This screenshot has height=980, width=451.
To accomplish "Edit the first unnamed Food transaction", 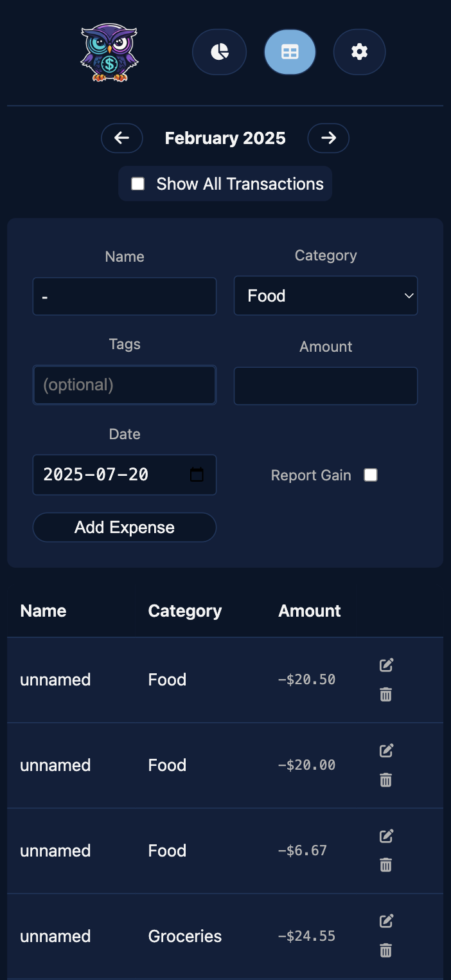I will tap(385, 665).
